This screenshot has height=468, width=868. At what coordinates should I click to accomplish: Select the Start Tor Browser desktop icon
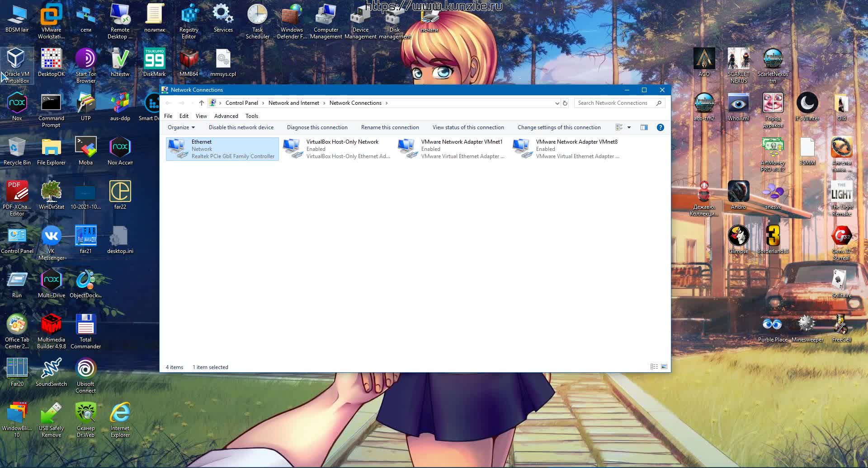(85, 66)
